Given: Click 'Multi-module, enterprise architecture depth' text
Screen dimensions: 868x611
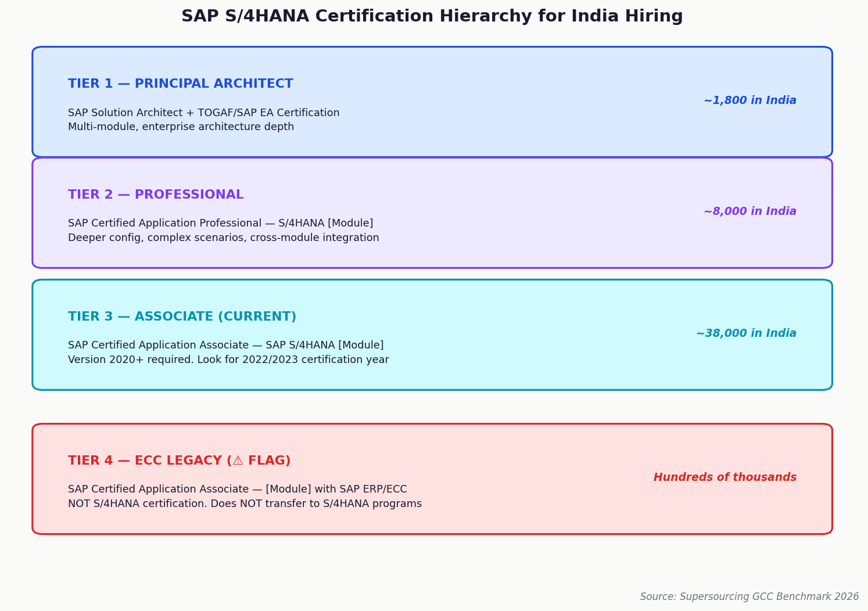Looking at the screenshot, I should click(x=181, y=127).
